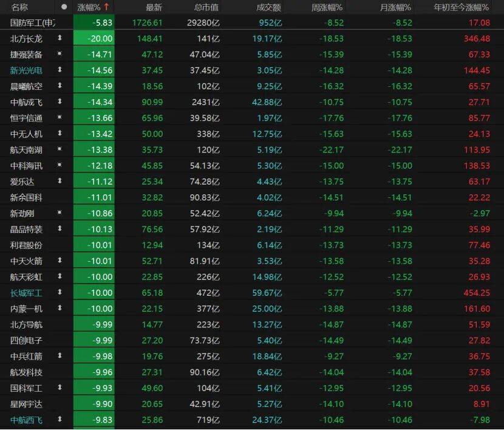Open the 长城军工 stock name link
The width and height of the screenshot is (504, 430).
[x=27, y=292]
